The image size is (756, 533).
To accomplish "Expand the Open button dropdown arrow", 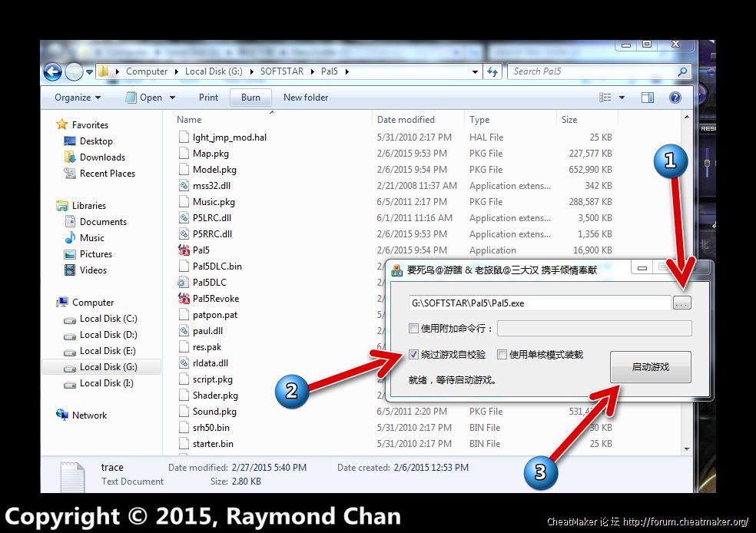I will point(172,98).
